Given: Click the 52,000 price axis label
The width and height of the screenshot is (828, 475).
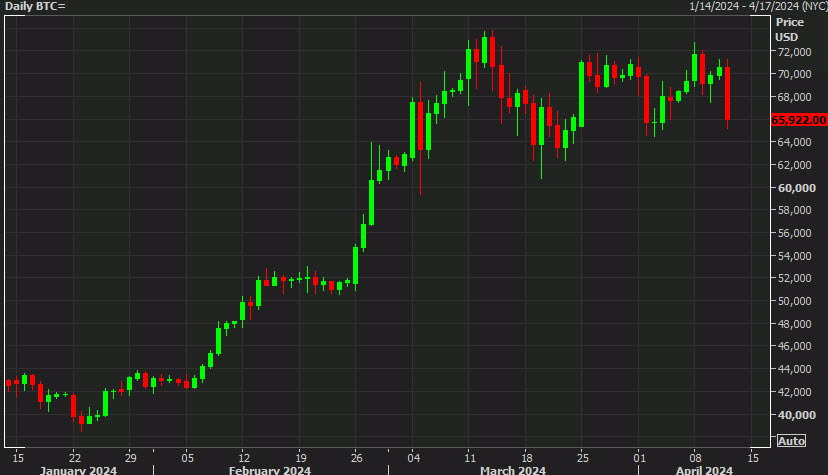Looking at the screenshot, I should coord(794,278).
